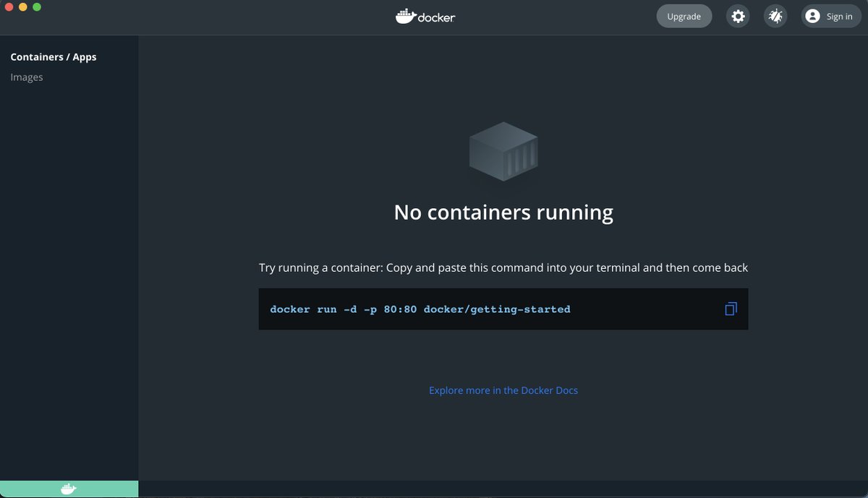Click the docker run command text
Image resolution: width=868 pixels, height=498 pixels.
[420, 309]
